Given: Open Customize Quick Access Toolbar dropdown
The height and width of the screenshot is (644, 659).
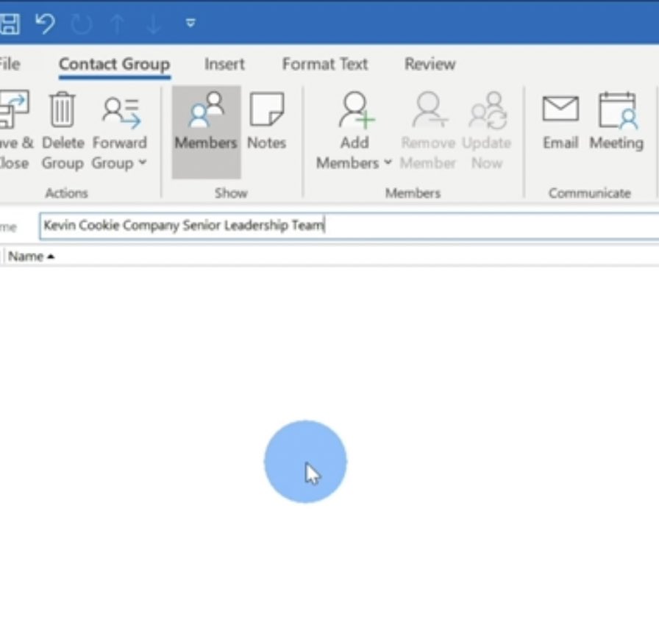Looking at the screenshot, I should click(190, 23).
